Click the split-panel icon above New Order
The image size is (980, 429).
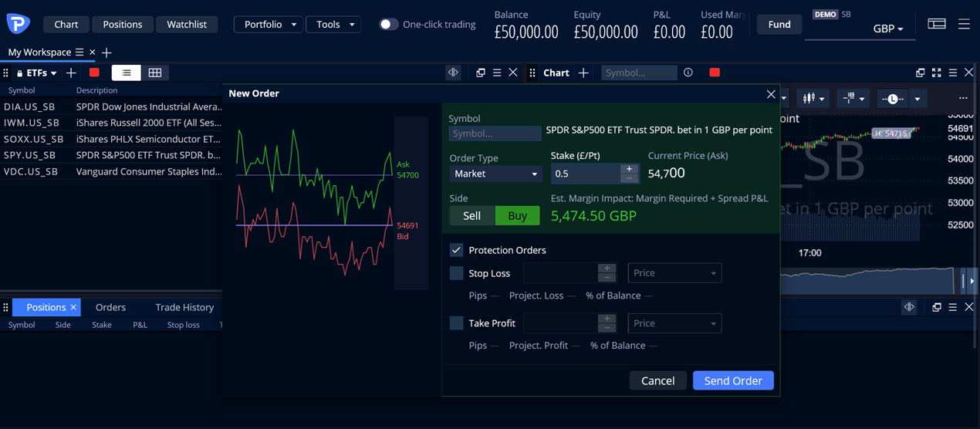[453, 73]
